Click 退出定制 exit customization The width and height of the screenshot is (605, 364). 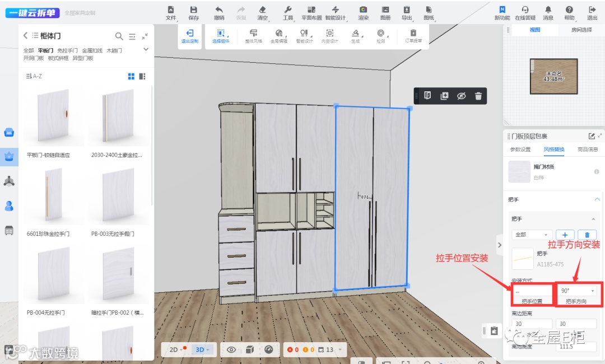click(x=189, y=36)
